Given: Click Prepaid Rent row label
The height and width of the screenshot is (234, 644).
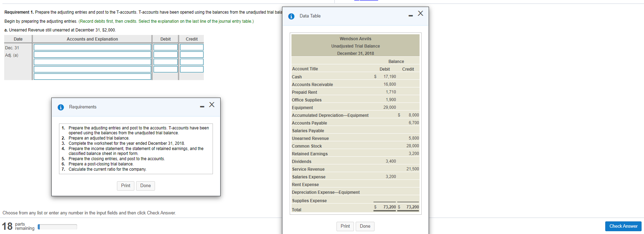Looking at the screenshot, I should coord(304,92).
